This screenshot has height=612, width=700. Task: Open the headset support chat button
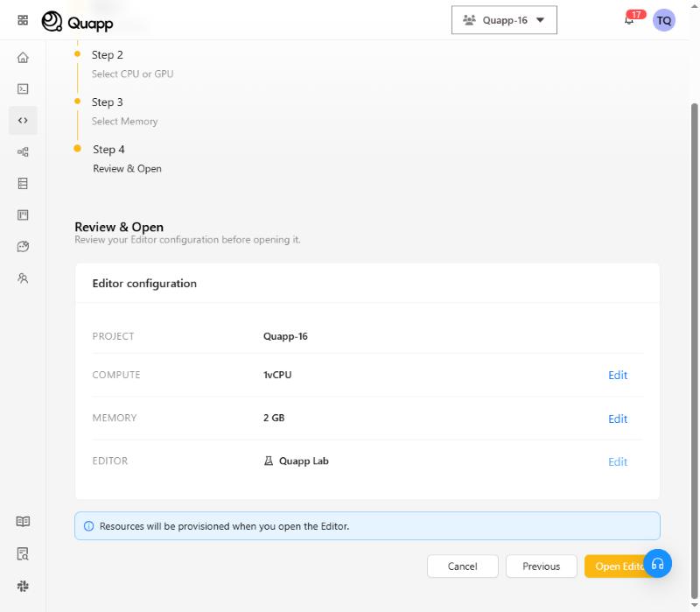[x=657, y=563]
